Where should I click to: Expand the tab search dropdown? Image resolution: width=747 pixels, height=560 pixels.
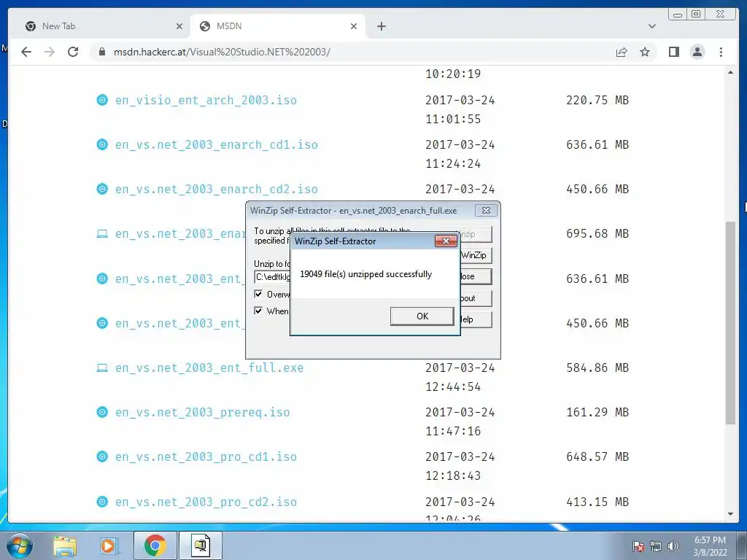tap(651, 26)
